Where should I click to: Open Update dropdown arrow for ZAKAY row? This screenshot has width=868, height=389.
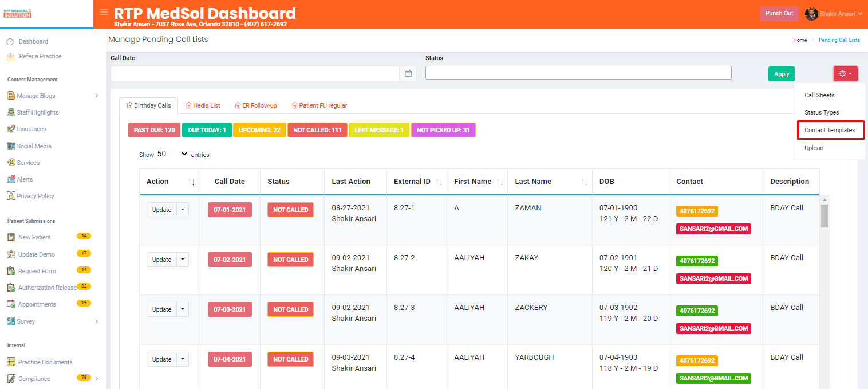click(183, 260)
